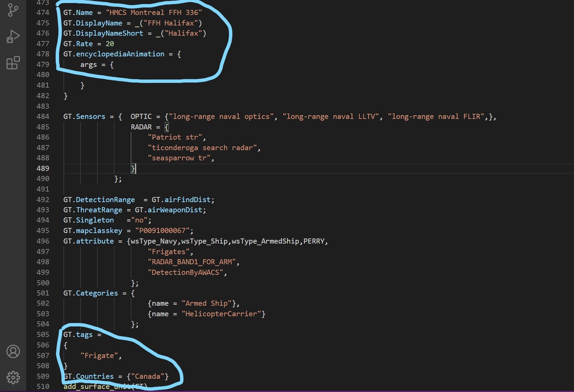Click the RADAR key
Image resolution: width=574 pixels, height=392 pixels.
pos(141,127)
